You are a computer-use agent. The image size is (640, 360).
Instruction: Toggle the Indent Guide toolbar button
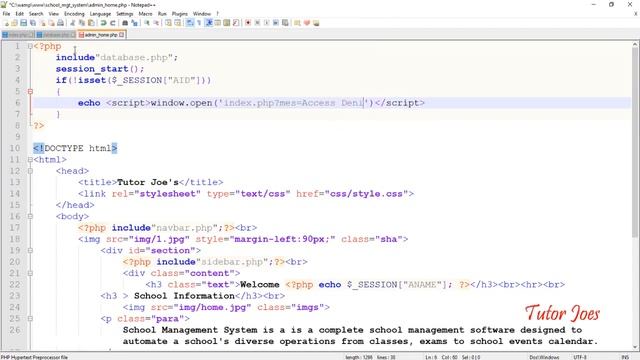click(208, 23)
